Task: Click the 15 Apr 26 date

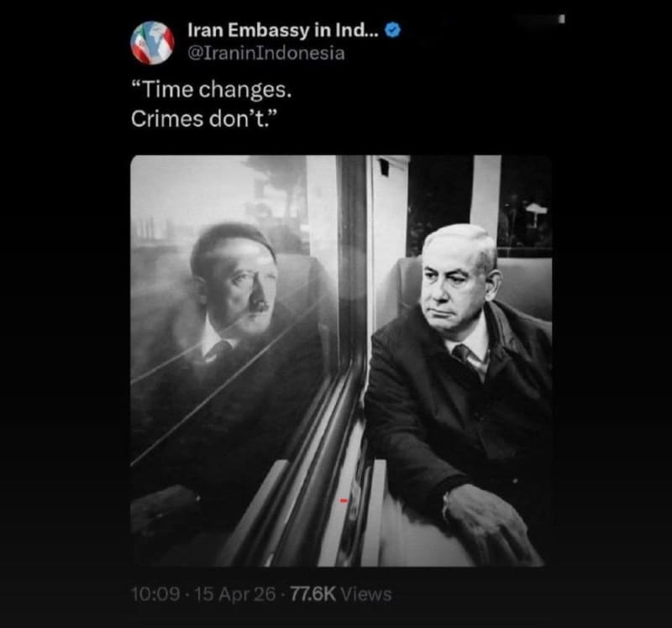Action: [235, 594]
